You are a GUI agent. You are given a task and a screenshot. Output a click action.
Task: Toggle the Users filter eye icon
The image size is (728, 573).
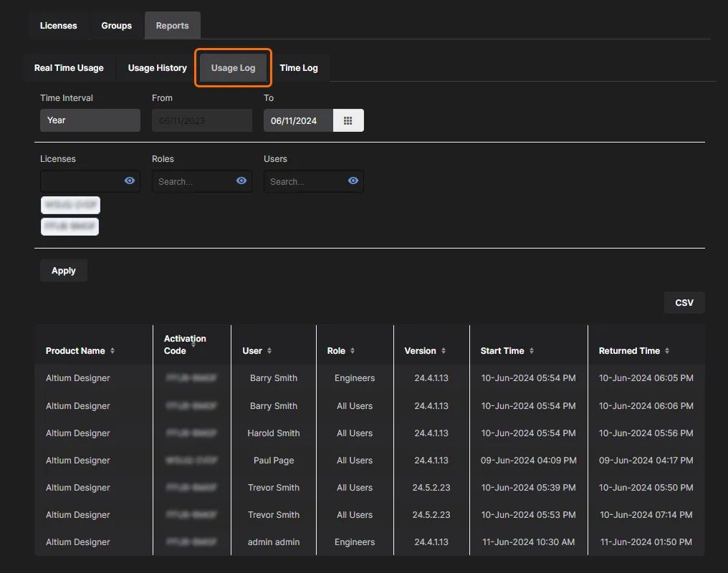tap(353, 180)
